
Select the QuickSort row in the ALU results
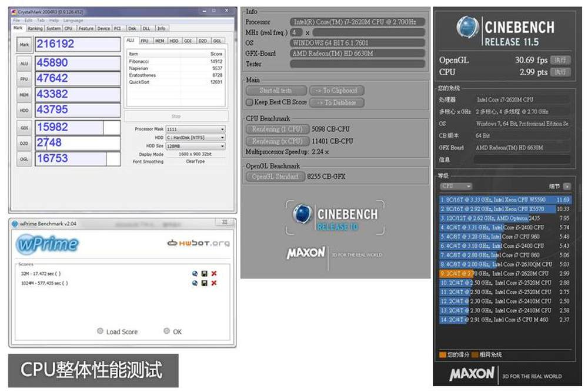(x=176, y=82)
